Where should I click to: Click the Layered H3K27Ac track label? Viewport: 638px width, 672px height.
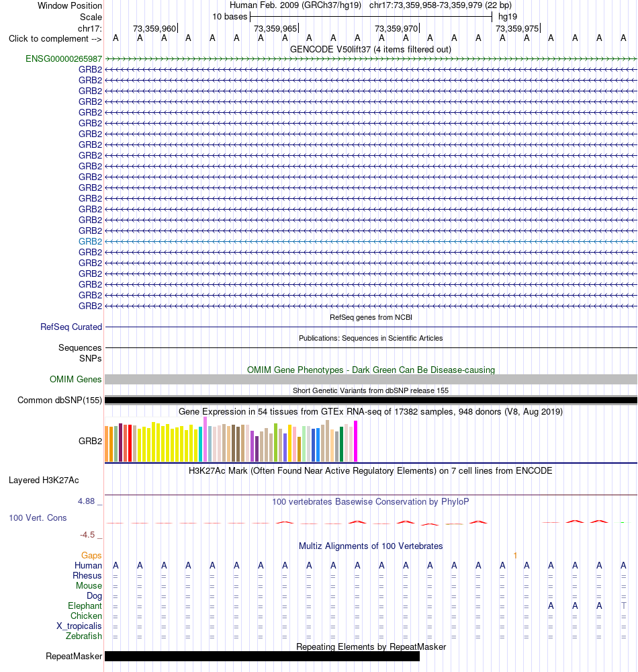click(x=44, y=480)
